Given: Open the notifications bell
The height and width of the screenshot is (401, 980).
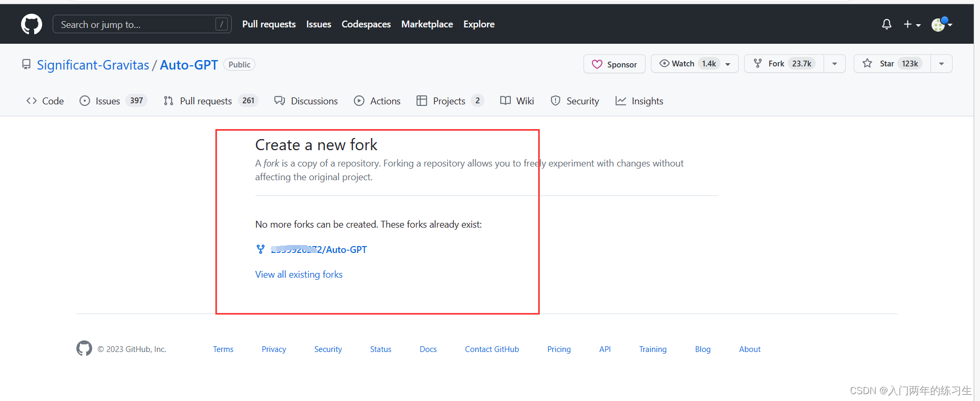Looking at the screenshot, I should [887, 24].
